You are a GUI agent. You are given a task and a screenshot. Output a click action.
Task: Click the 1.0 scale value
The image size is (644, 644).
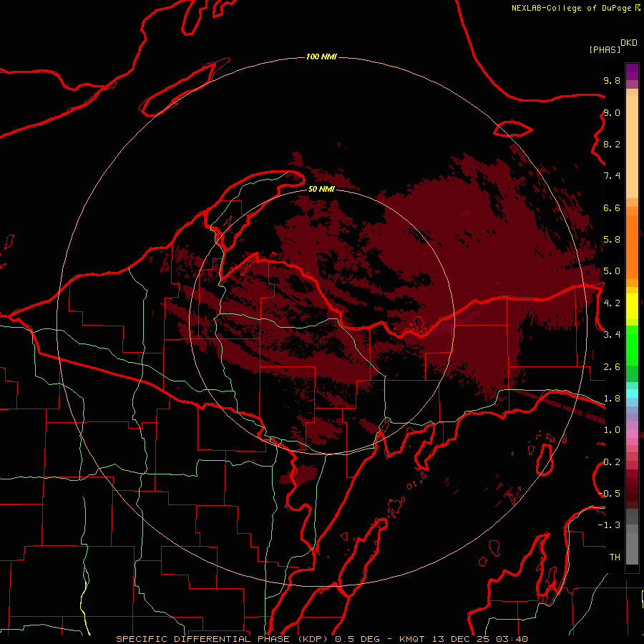pyautogui.click(x=612, y=430)
